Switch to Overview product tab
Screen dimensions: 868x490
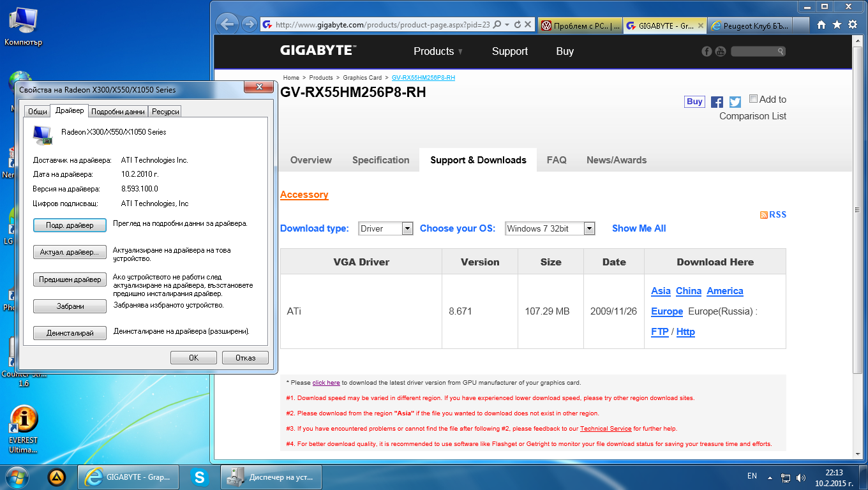pyautogui.click(x=311, y=160)
